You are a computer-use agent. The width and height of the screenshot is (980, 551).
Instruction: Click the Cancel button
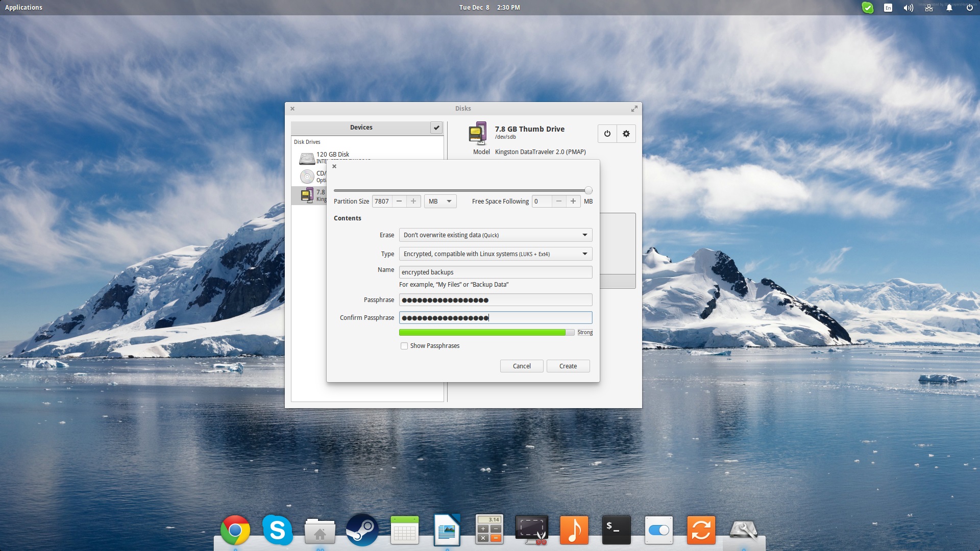[522, 366]
